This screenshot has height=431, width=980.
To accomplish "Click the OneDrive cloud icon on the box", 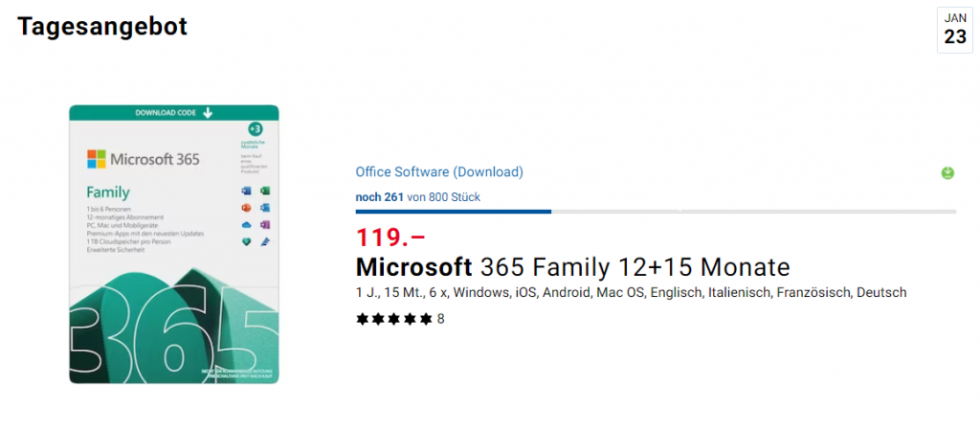I will (246, 225).
